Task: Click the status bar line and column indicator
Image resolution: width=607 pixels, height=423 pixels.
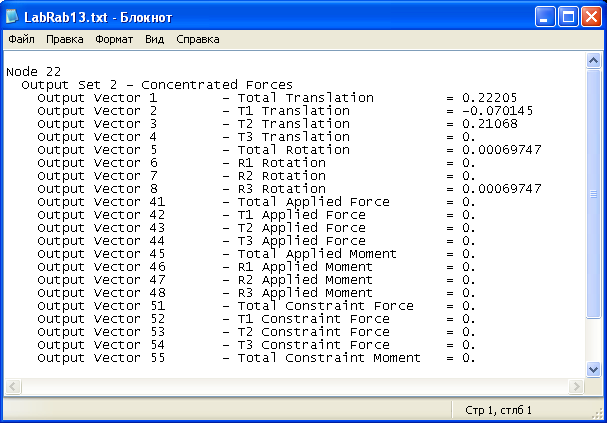Action: click(499, 410)
